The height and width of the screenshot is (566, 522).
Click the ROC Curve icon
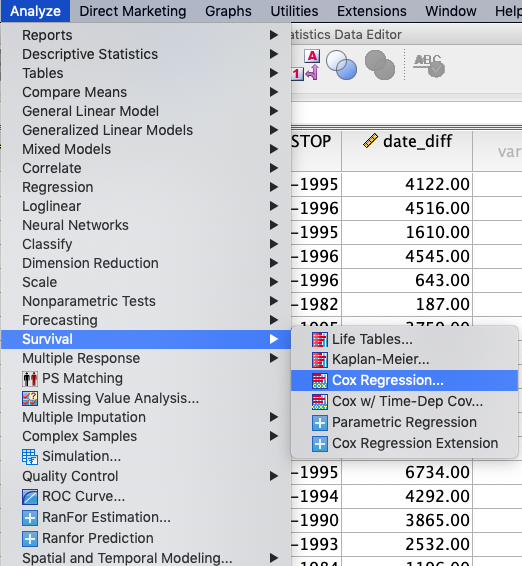pos(30,497)
